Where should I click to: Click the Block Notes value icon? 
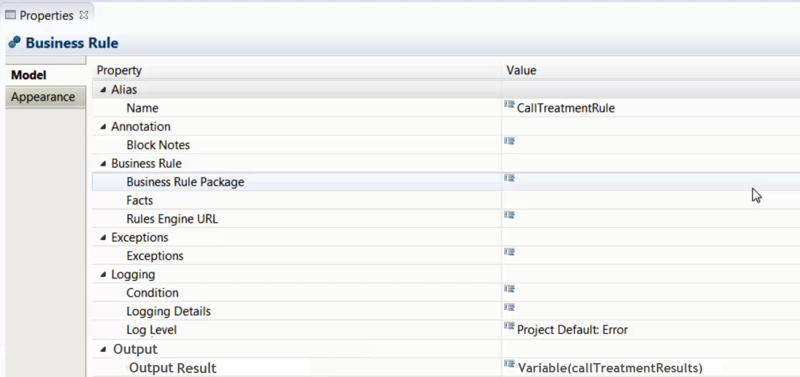click(509, 141)
